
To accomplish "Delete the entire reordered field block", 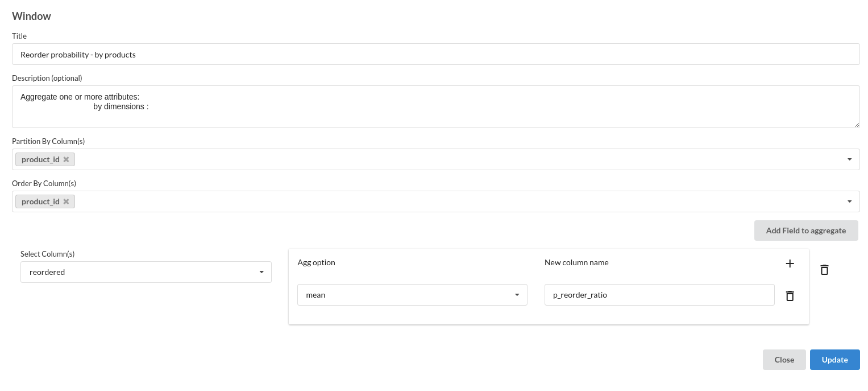I will click(x=824, y=270).
